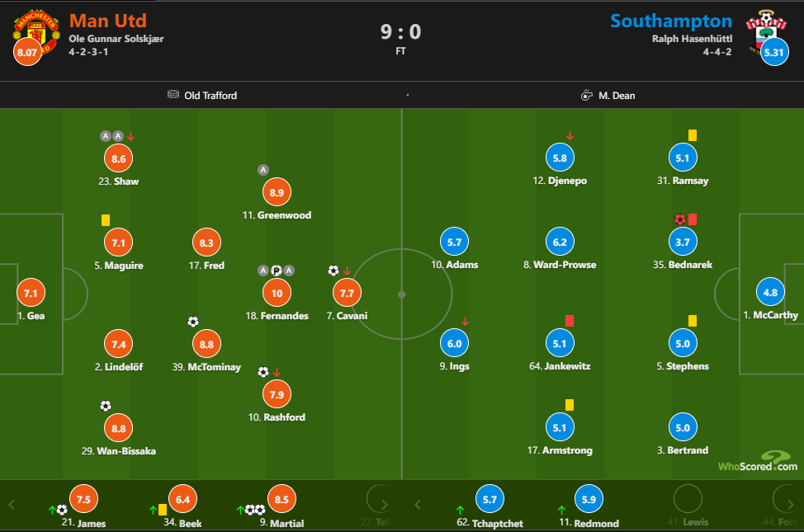Open the Man Utd team name link
Image resolution: width=804 pixels, height=532 pixels.
[107, 21]
